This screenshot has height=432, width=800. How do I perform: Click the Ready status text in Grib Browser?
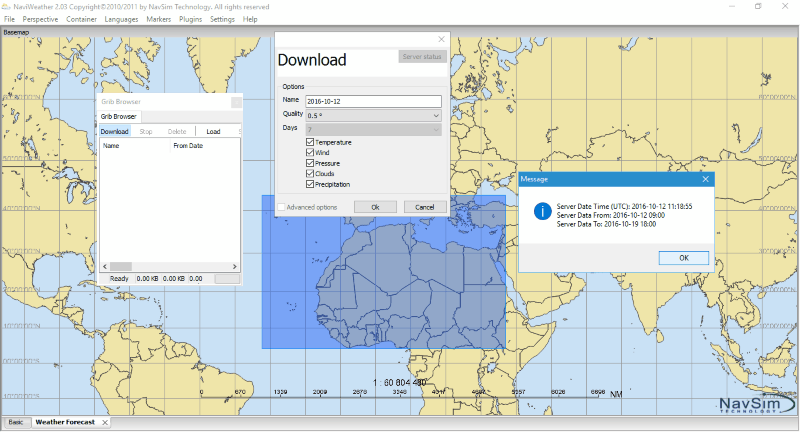[119, 278]
